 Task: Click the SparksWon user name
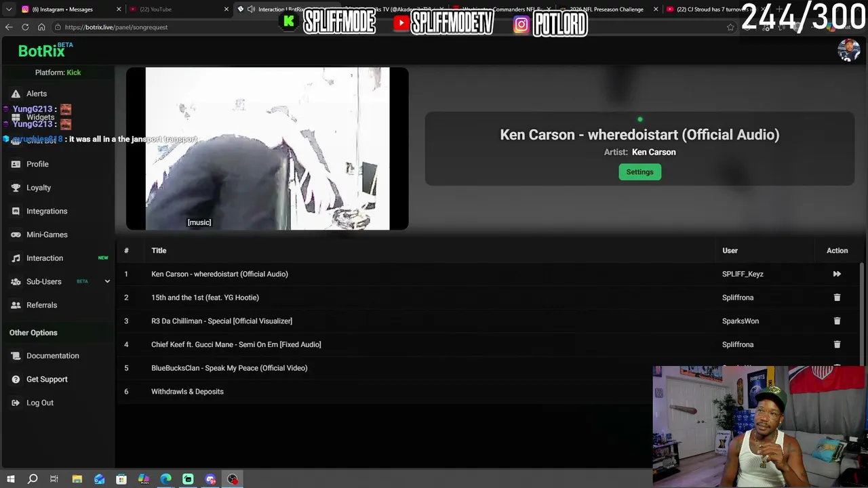[741, 321]
